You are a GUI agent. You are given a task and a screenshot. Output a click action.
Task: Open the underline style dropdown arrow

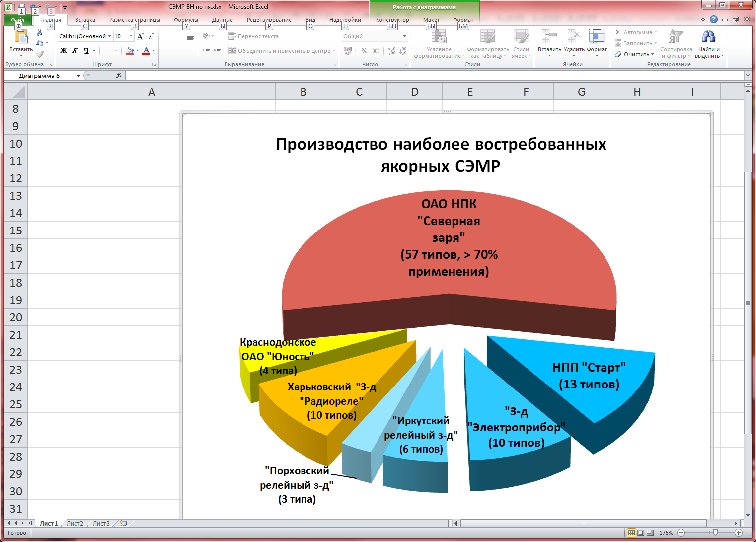click(x=94, y=51)
